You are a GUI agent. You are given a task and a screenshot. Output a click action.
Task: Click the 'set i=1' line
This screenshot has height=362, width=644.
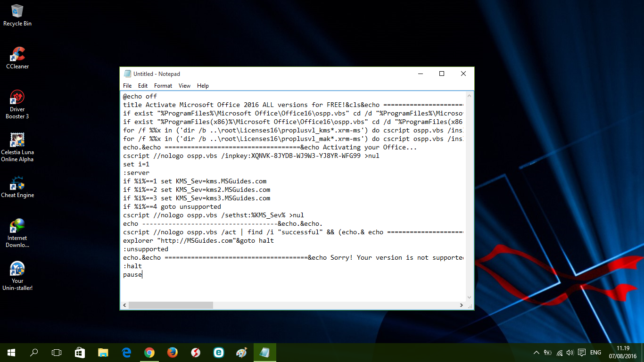136,165
